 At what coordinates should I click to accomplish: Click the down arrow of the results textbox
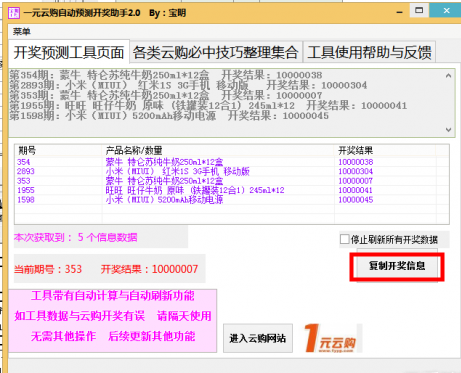[x=448, y=130]
